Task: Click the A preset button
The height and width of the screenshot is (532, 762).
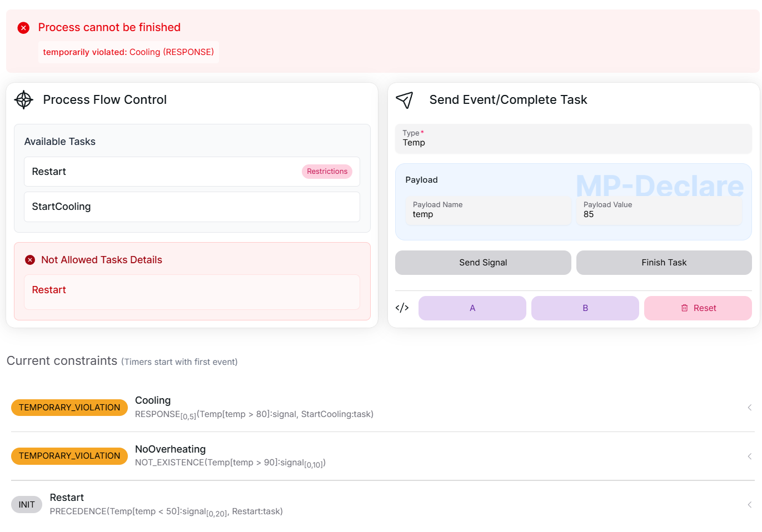Action: [472, 308]
